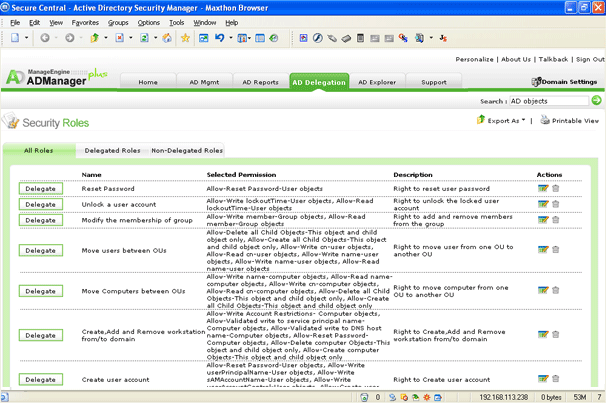The width and height of the screenshot is (606, 403).
Task: Click the green Search go arrow icon
Action: tap(596, 100)
